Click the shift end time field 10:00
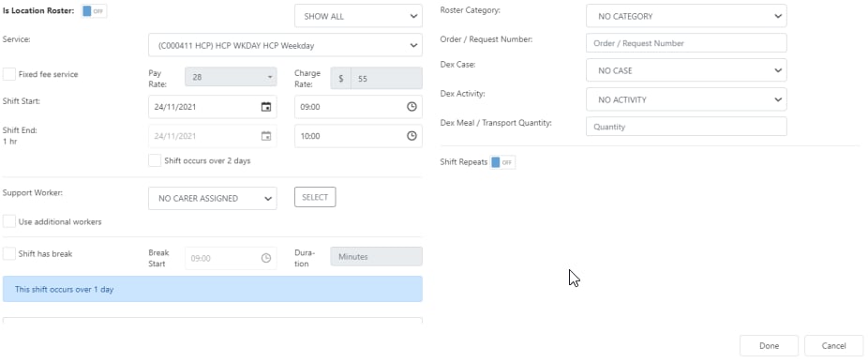 (358, 136)
